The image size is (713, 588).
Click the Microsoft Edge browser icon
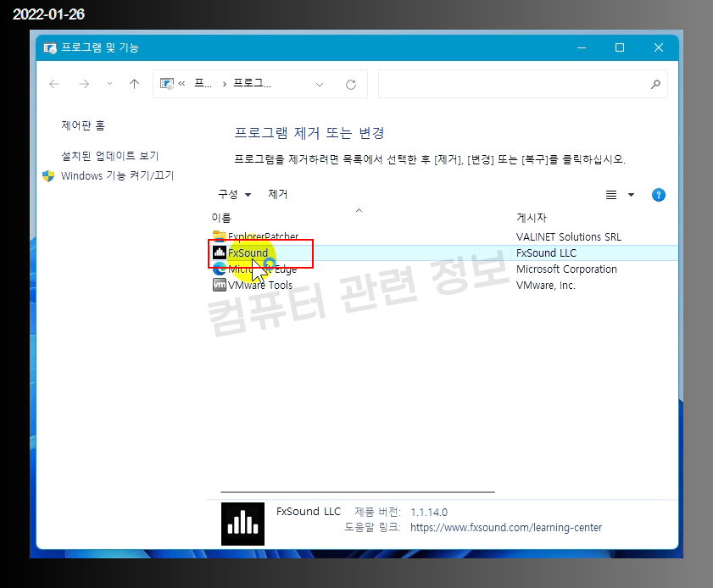point(220,269)
